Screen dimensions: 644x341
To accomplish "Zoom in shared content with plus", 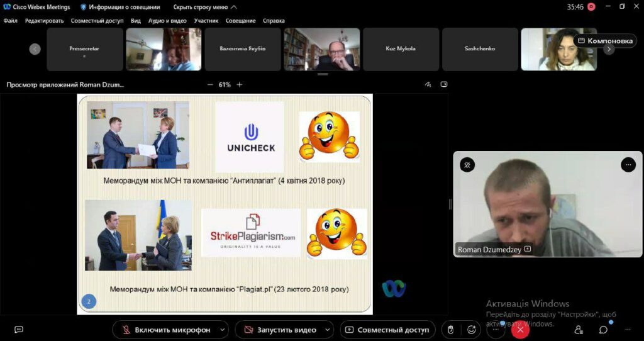I will 240,84.
